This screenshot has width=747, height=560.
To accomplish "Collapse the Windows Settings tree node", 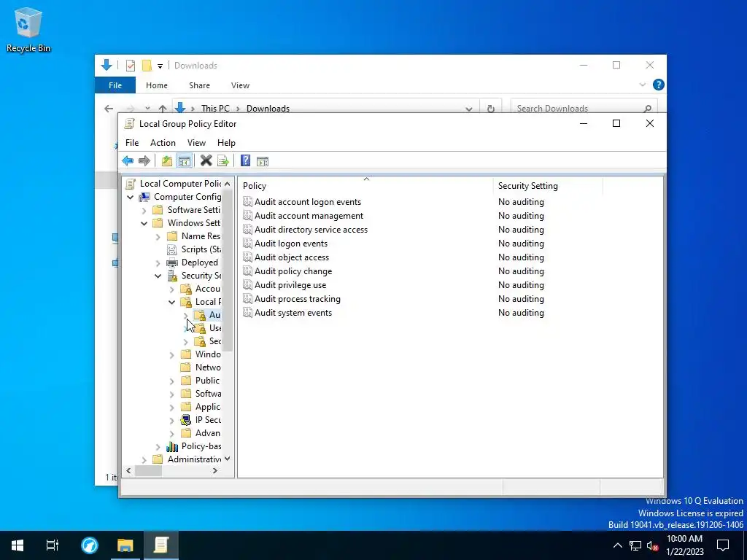I will [144, 223].
